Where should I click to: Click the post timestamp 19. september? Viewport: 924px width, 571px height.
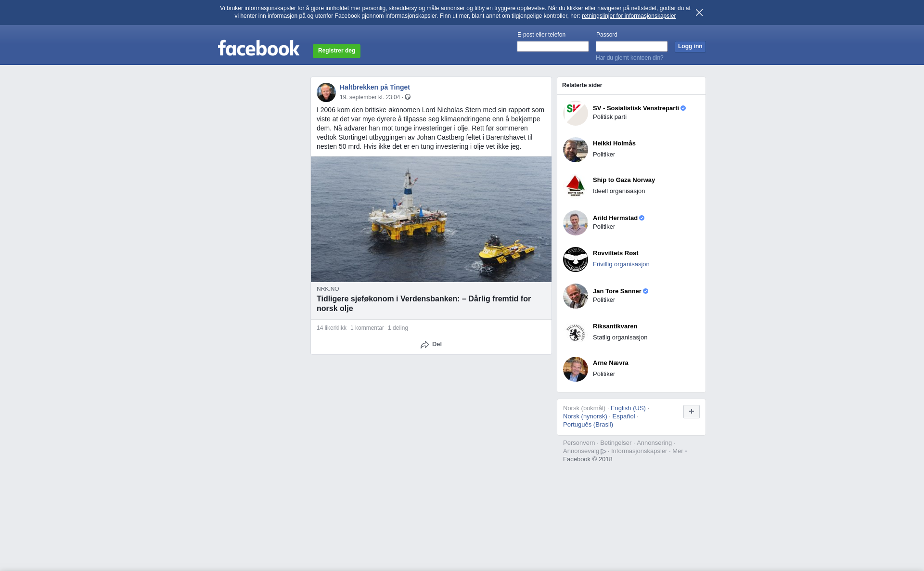370,97
